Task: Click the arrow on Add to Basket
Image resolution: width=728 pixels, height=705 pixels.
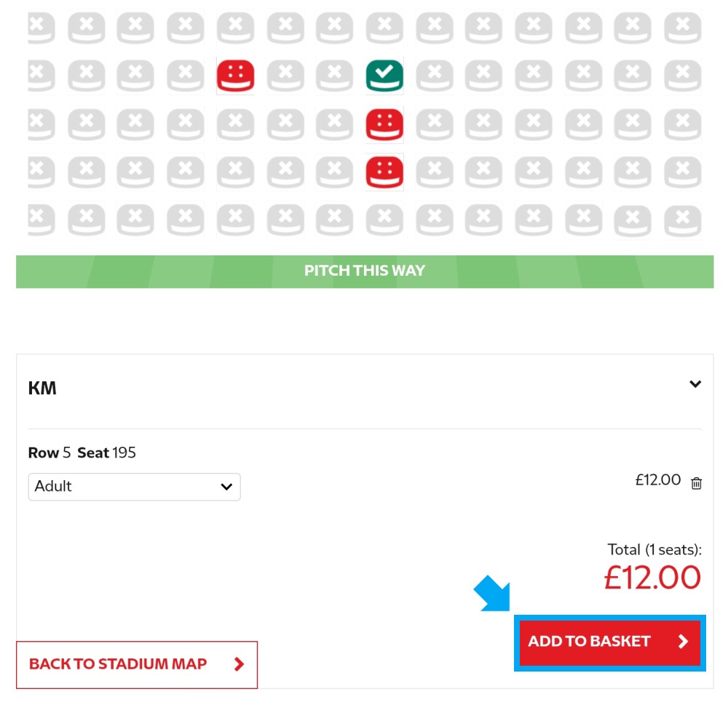Action: [x=683, y=642]
